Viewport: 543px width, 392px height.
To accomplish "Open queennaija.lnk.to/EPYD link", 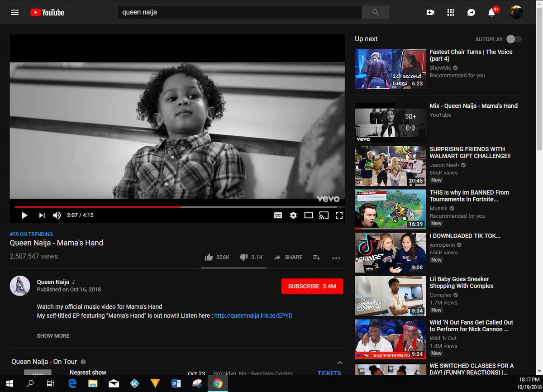I will click(x=253, y=315).
